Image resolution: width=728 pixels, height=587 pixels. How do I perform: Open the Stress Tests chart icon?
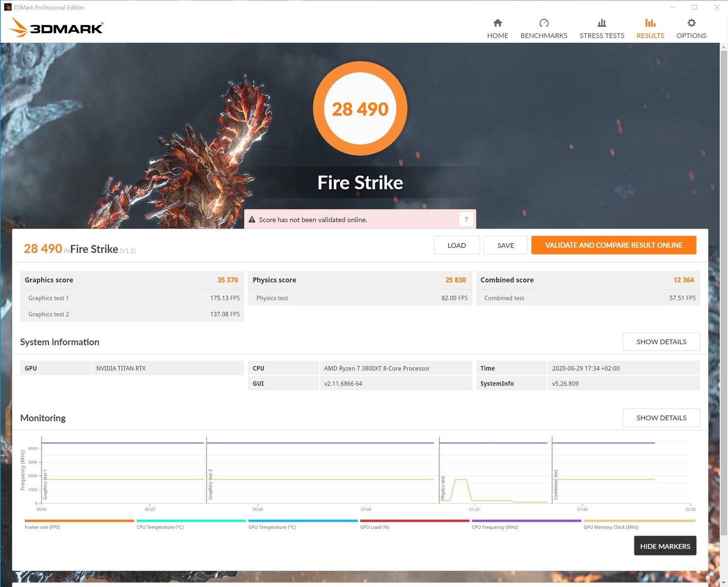tap(602, 23)
